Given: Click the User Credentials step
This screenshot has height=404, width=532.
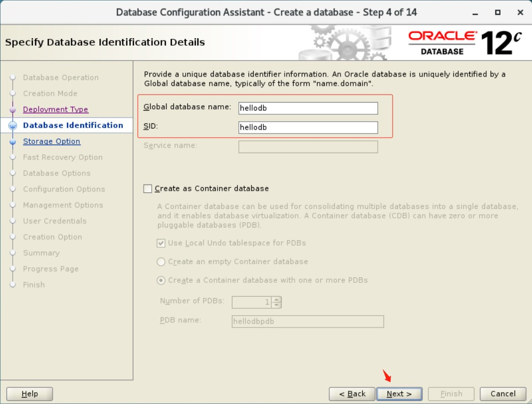Looking at the screenshot, I should point(55,221).
